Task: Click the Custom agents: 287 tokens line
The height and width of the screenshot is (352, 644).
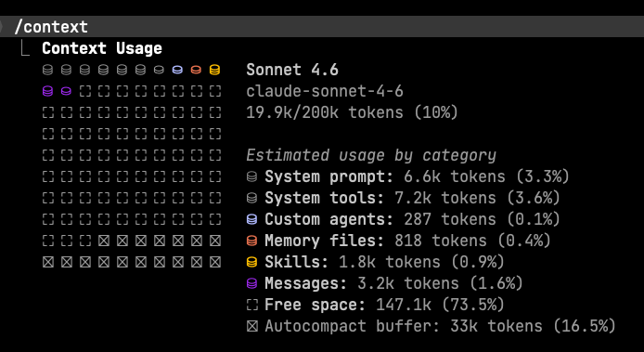Action: [412, 219]
